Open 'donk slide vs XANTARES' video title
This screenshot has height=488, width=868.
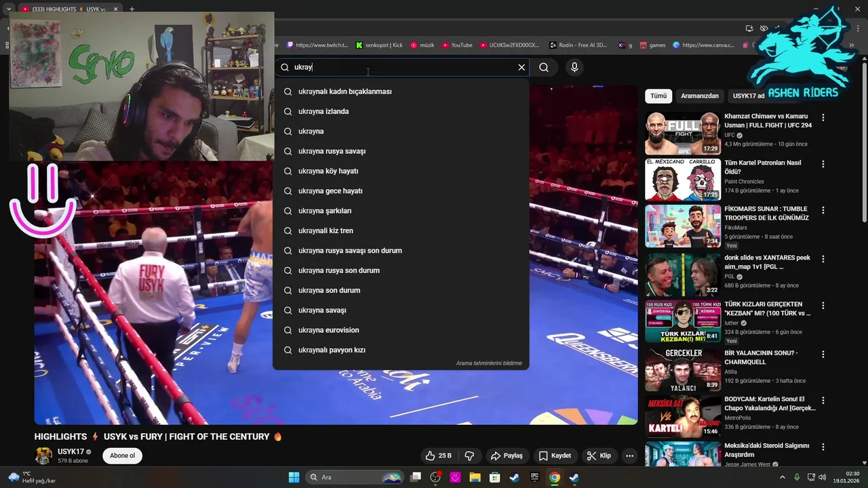(767, 262)
